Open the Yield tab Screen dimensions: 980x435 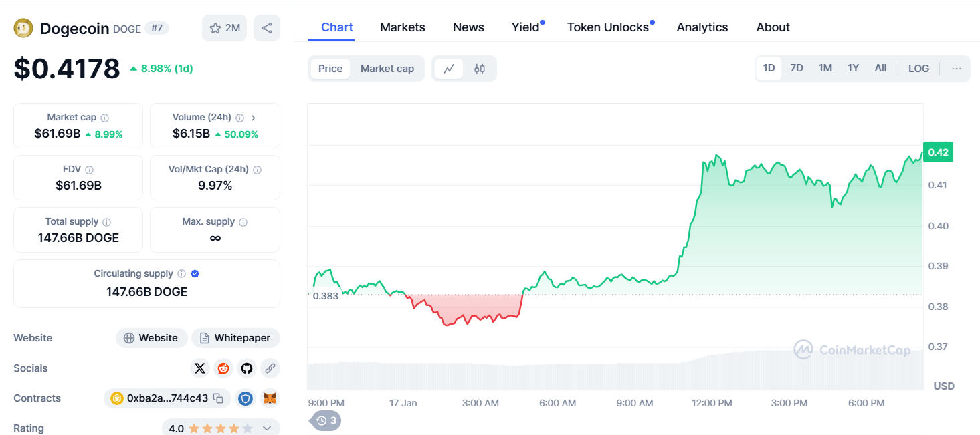click(x=526, y=27)
